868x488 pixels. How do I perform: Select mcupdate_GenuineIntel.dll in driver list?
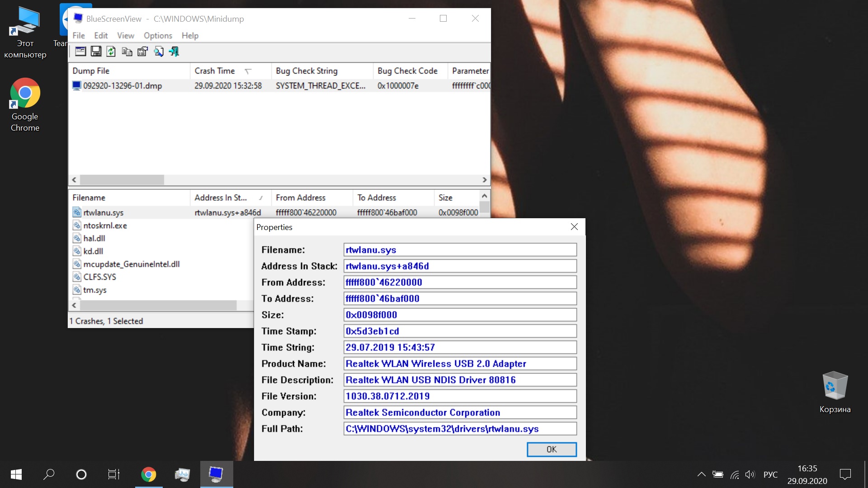(x=131, y=264)
